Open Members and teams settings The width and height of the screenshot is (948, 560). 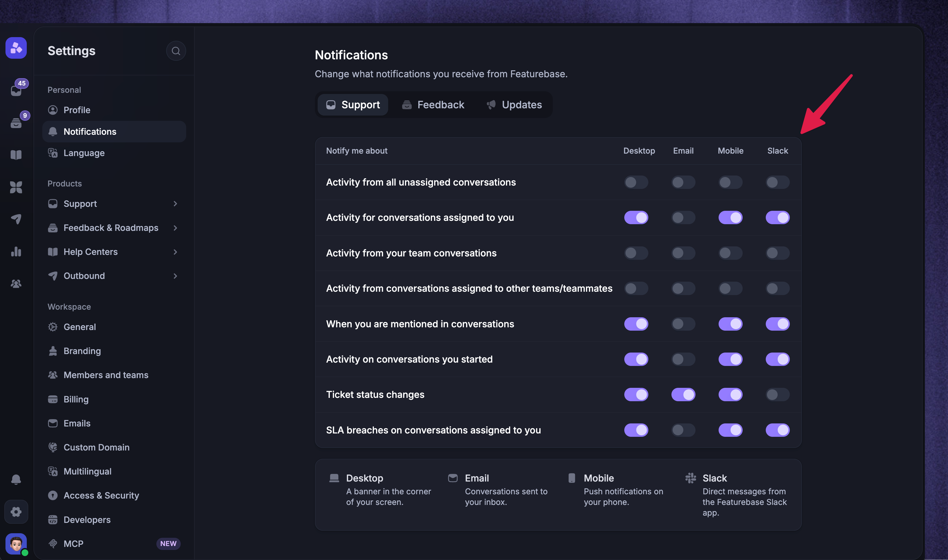(x=114, y=375)
